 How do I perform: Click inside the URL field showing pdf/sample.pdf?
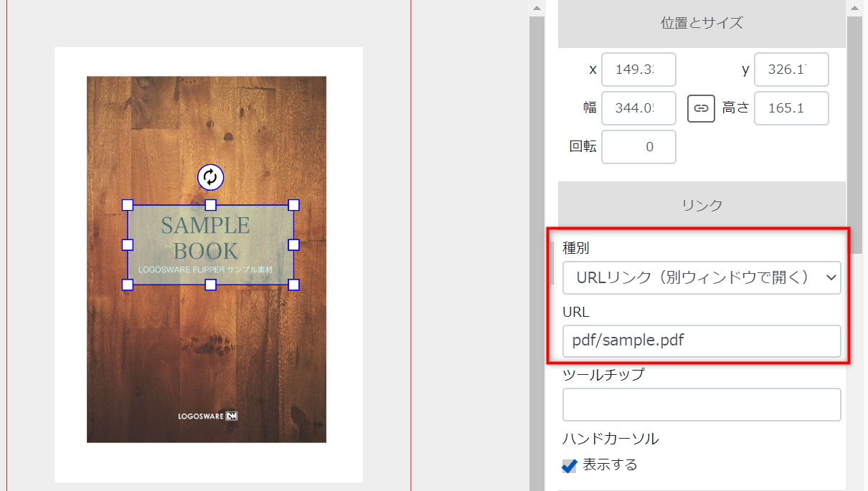click(x=702, y=340)
